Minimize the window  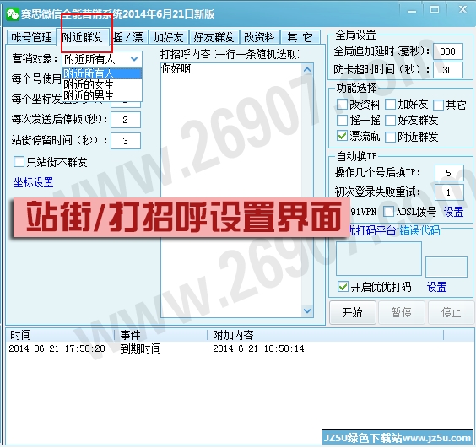tap(412, 11)
